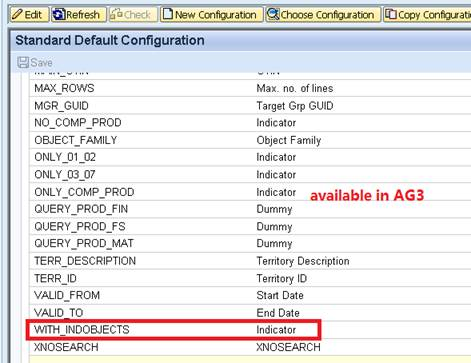Image resolution: width=471 pixels, height=363 pixels.
Task: Click Dummy description of QUERY_PROD_MAT row
Action: (x=274, y=244)
